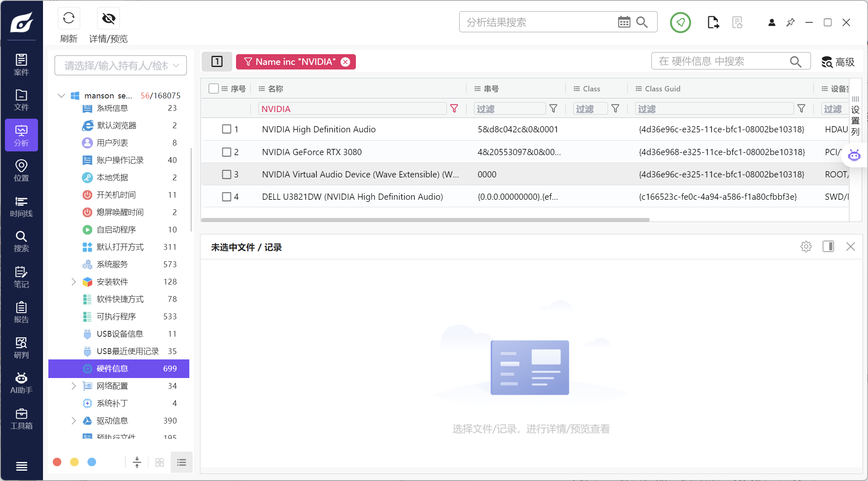The width and height of the screenshot is (868, 481).
Task: Tick the select-all checkbox in table header
Action: coord(213,89)
